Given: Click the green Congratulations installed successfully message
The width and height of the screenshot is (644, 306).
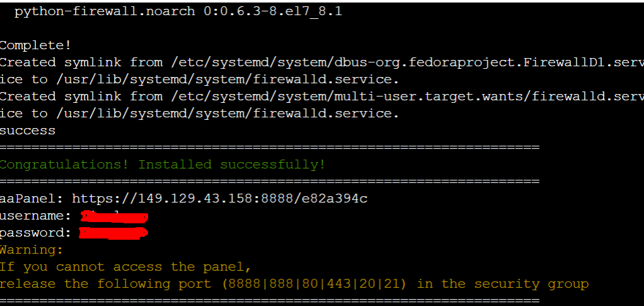Looking at the screenshot, I should pyautogui.click(x=163, y=165).
